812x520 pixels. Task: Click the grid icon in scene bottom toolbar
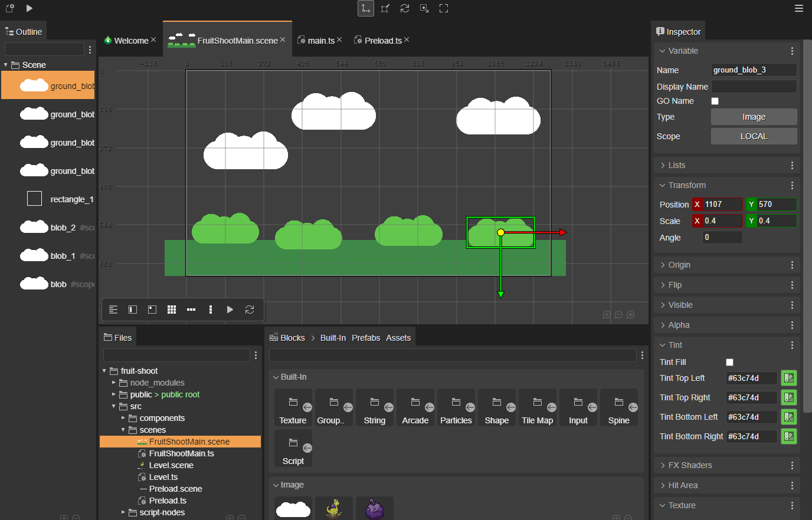point(172,310)
